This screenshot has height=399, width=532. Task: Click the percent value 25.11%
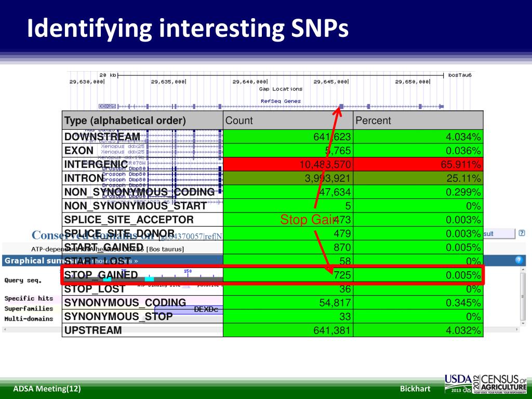tap(464, 178)
